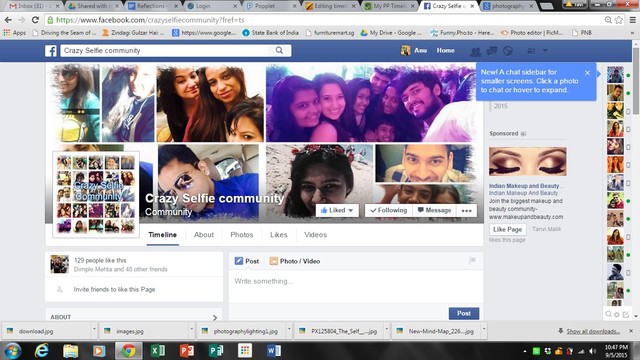
Task: Go to Facebook Home
Action: tap(445, 51)
